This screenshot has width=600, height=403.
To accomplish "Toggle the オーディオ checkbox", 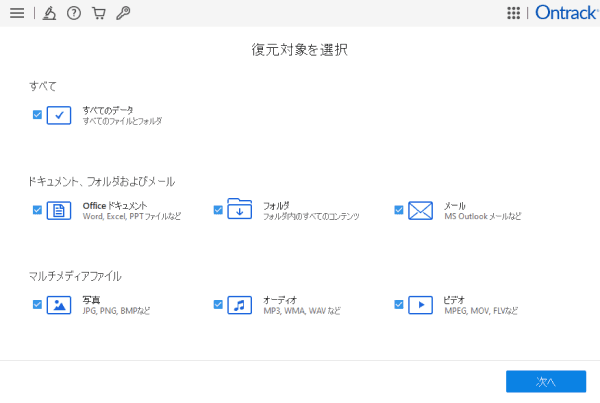I will pyautogui.click(x=218, y=304).
